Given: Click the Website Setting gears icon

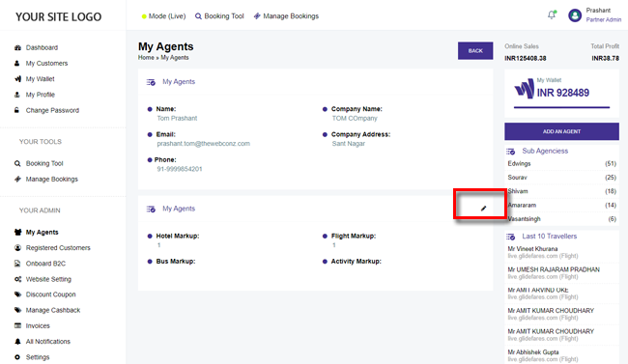Looking at the screenshot, I should point(17,279).
